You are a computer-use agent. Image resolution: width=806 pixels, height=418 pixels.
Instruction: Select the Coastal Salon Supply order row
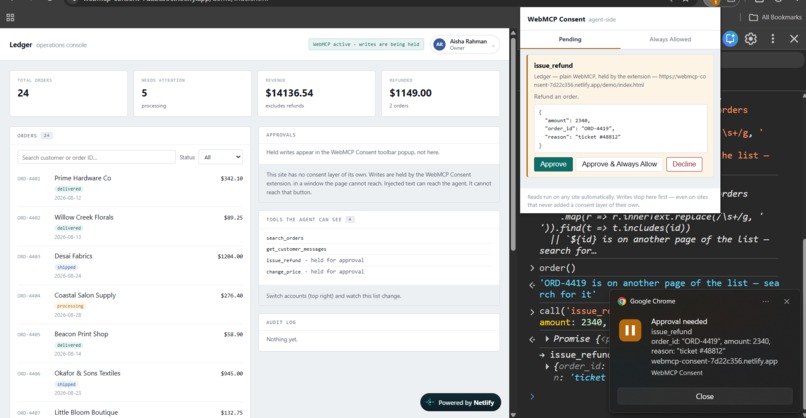130,305
